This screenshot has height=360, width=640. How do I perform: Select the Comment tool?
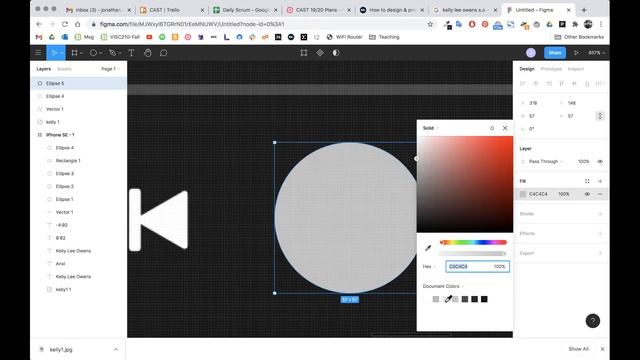(x=163, y=53)
